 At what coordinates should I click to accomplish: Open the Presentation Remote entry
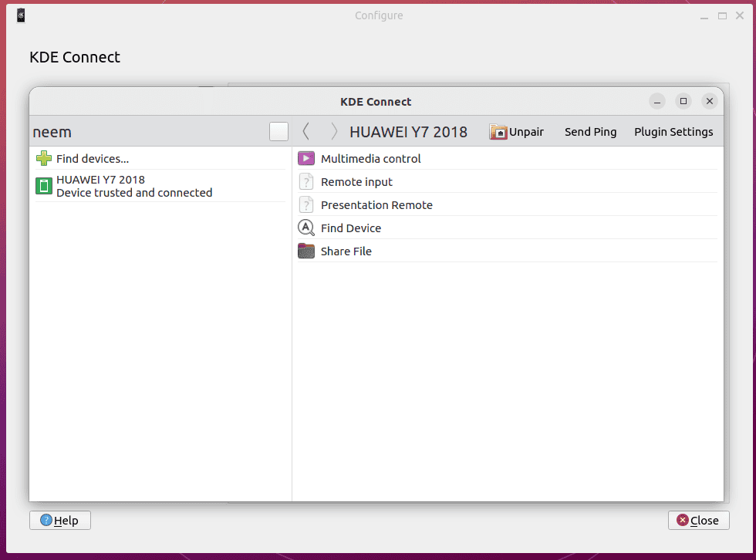tap(508, 204)
